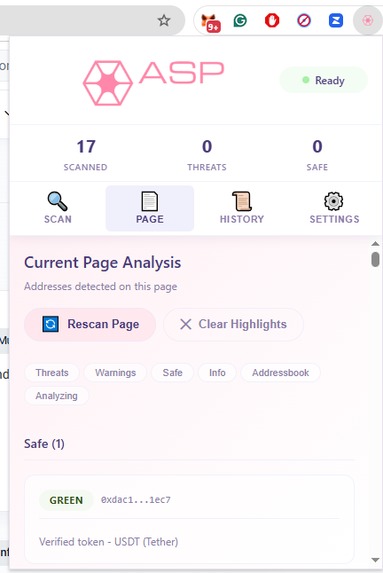Viewport: 383px width, 573px height.
Task: Click the Ready status indicator
Action: click(x=323, y=80)
